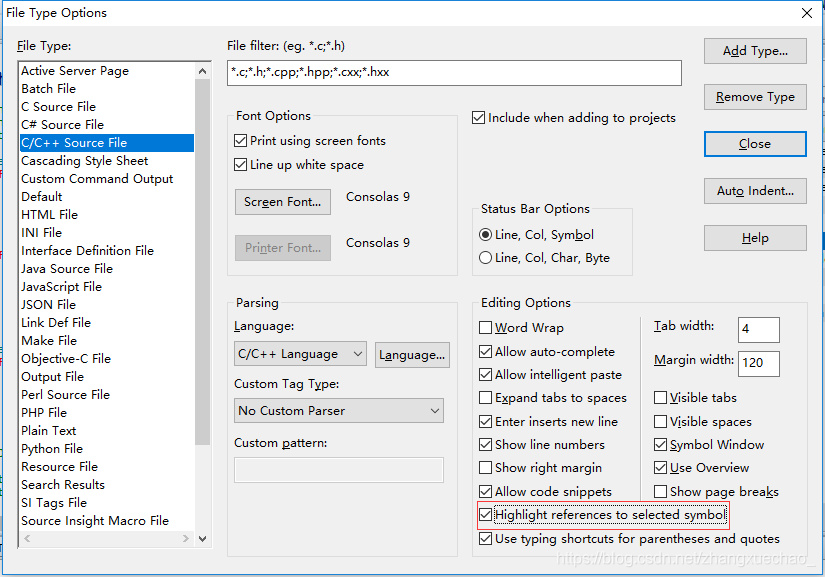
Task: Select Line, Col, Char, Byte radio
Action: (x=485, y=258)
